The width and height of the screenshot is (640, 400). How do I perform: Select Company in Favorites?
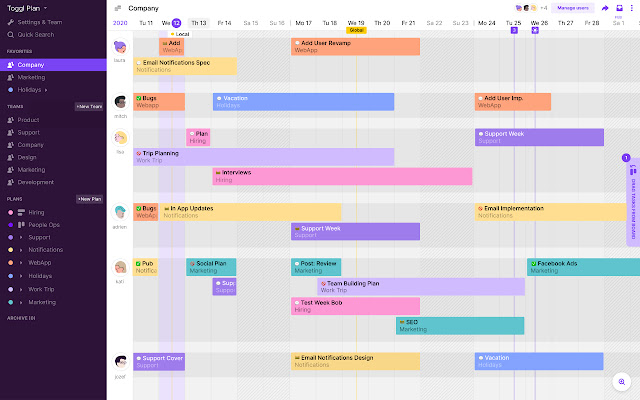[53, 65]
